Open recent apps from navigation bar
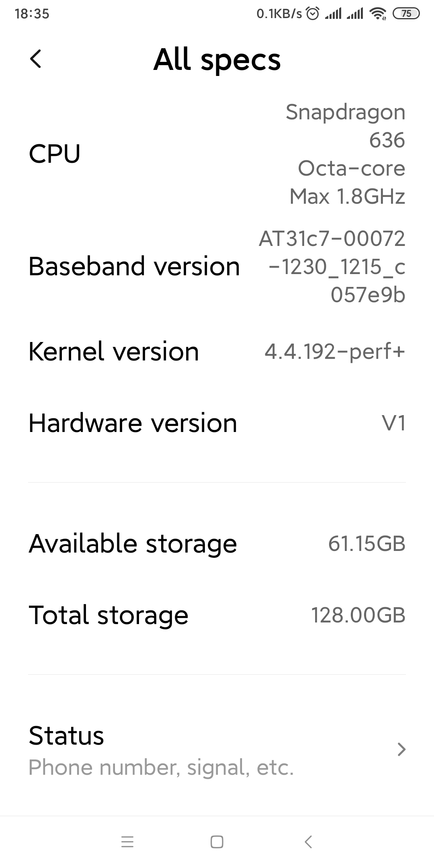434x868 pixels. point(127,842)
